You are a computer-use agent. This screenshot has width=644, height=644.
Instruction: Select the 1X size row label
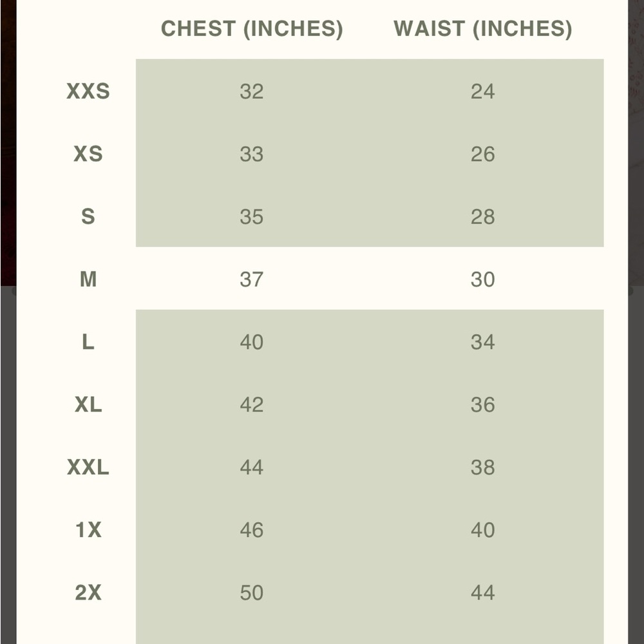pyautogui.click(x=88, y=530)
